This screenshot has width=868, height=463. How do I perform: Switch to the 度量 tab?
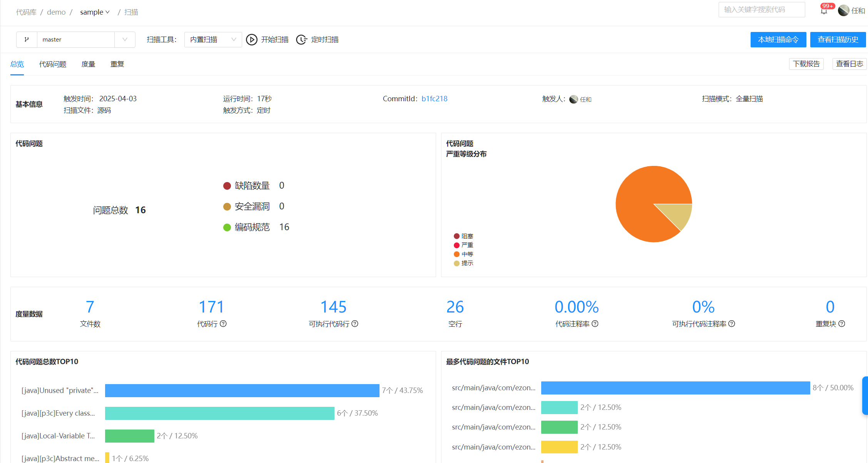pos(88,64)
